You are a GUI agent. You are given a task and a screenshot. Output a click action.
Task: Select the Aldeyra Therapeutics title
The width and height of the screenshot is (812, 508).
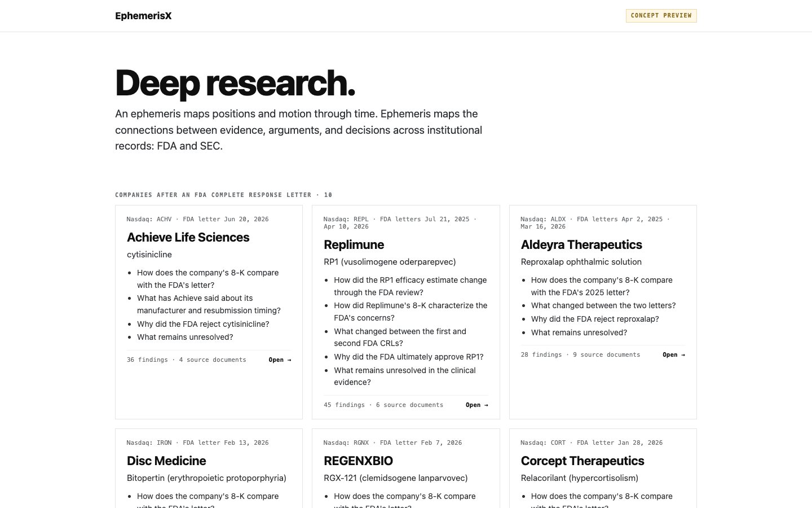click(x=581, y=245)
